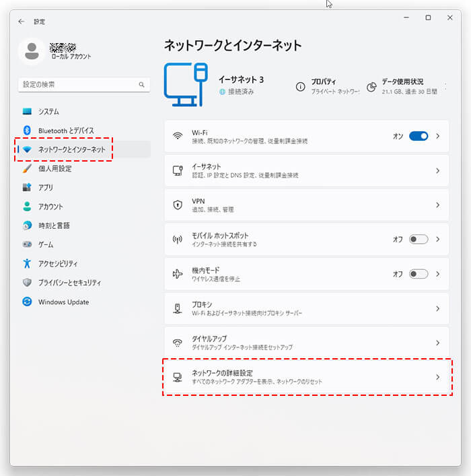Screen dimensions: 471x476
Task: Click the Windows Update sync icon
Action: coord(27,302)
